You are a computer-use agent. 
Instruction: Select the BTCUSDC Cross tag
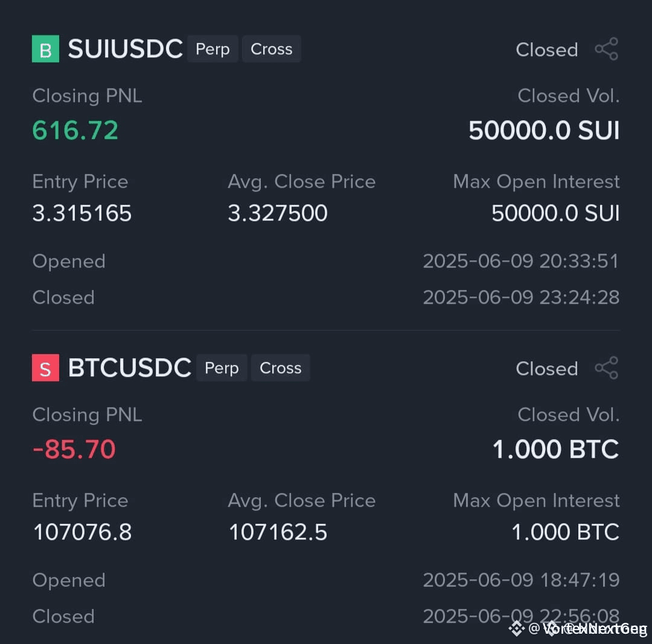coord(281,368)
